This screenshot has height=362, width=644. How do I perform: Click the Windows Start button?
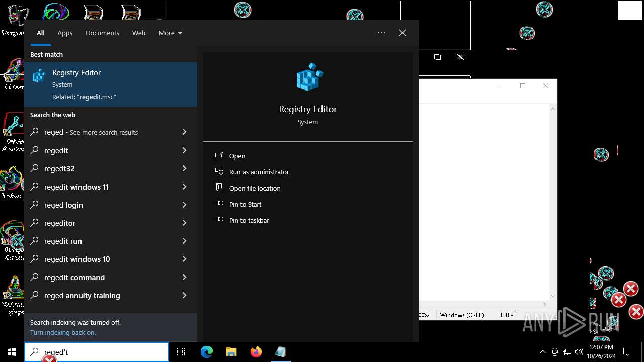coord(12,352)
